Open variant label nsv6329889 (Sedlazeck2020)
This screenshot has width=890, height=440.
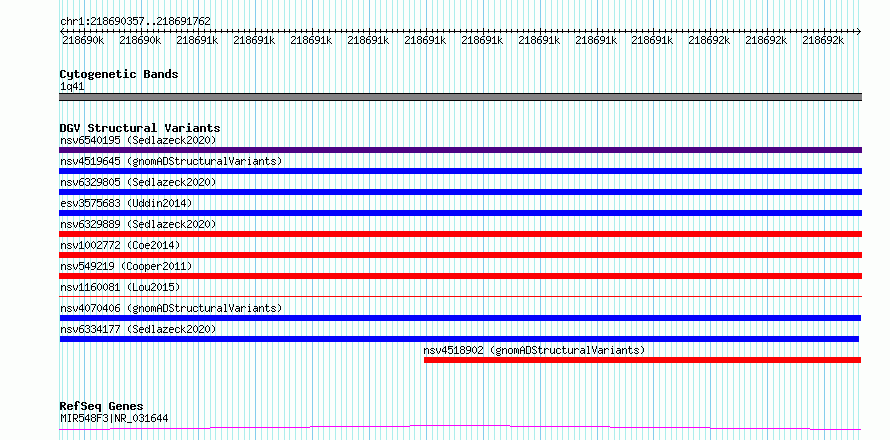click(x=138, y=224)
